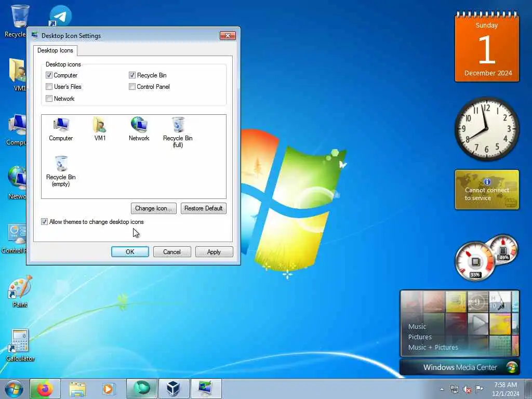Click the taskbar clock showing 7:58 AM
This screenshot has width=532, height=399.
point(506,389)
